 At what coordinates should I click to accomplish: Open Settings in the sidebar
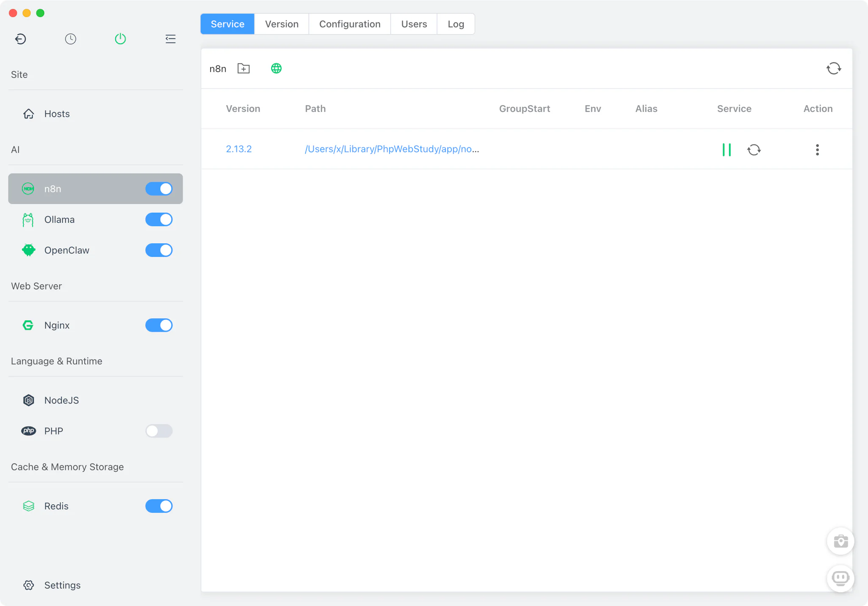[x=62, y=585]
